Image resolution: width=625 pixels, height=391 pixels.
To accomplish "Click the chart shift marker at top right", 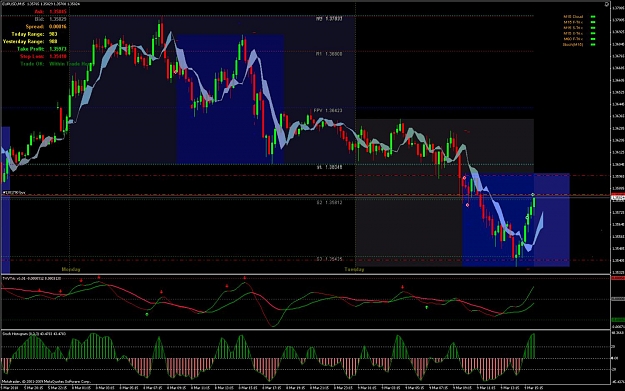I will (x=607, y=4).
